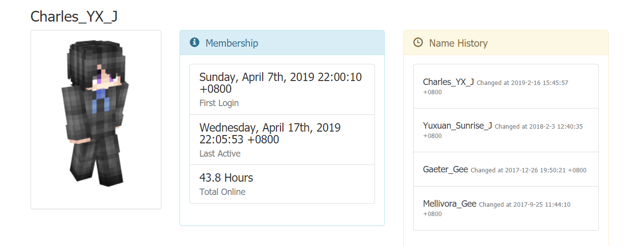Click the Last Active label
Image resolution: width=644 pixels, height=246 pixels.
(x=220, y=154)
